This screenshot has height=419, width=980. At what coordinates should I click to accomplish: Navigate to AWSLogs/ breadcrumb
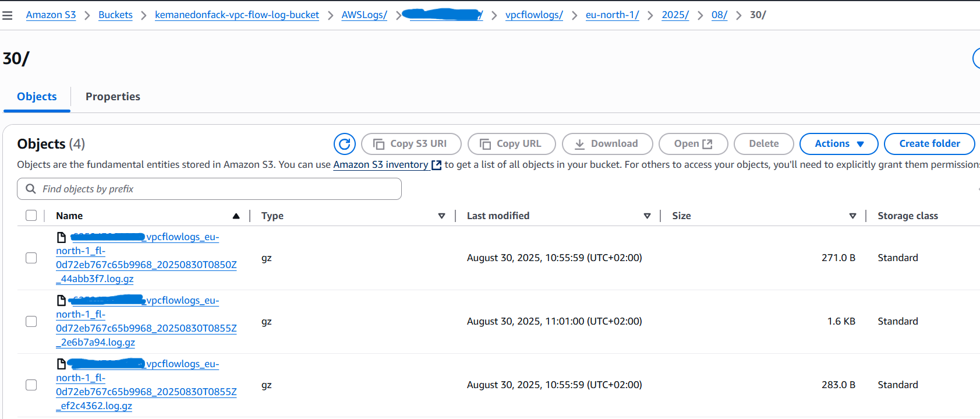tap(365, 15)
